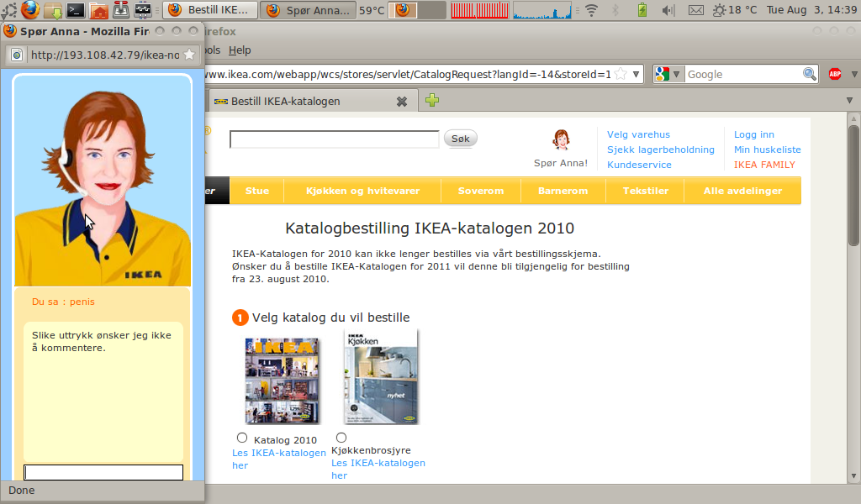Click the download folder panel icon

point(53,10)
